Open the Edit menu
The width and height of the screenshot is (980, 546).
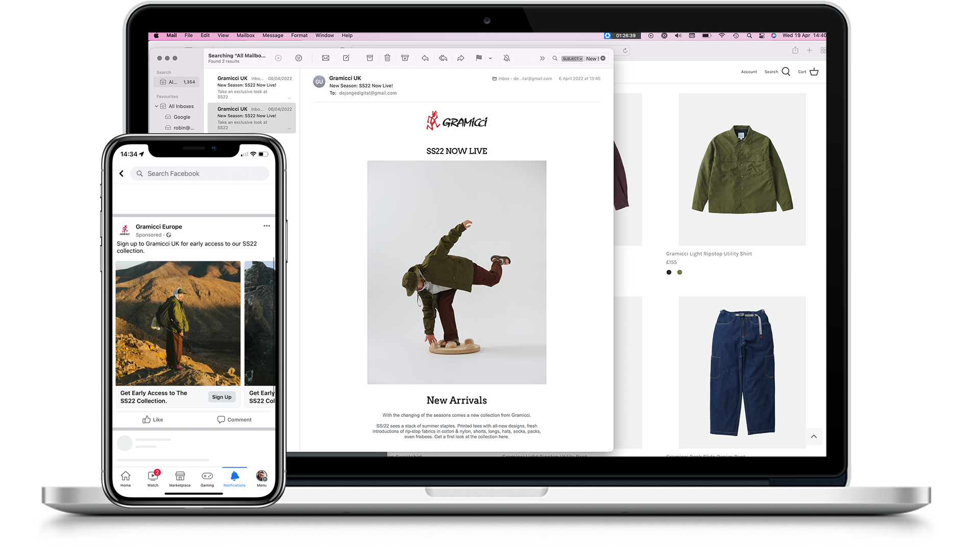205,36
